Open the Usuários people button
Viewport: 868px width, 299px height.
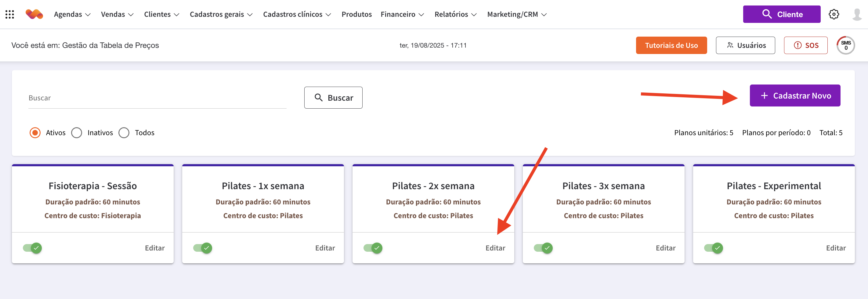[x=745, y=45]
